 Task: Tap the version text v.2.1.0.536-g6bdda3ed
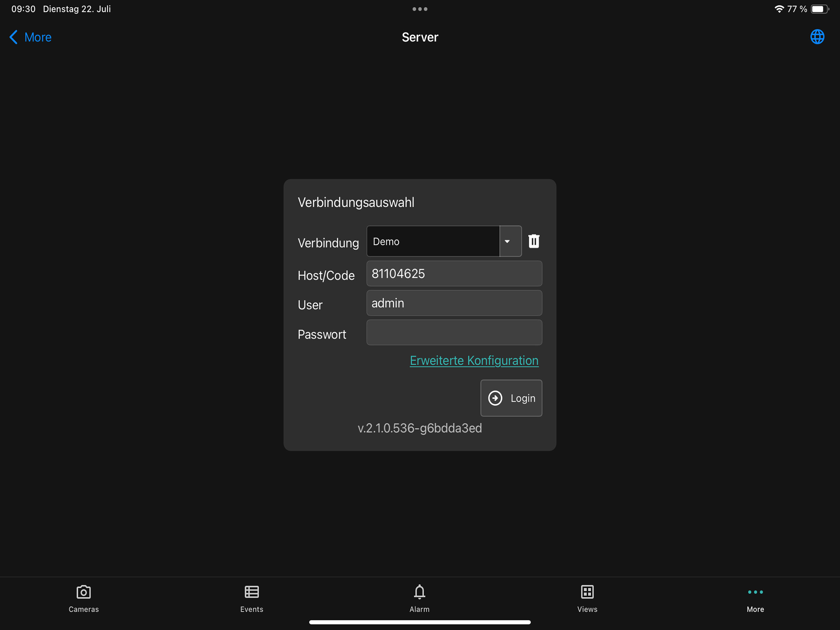tap(420, 428)
